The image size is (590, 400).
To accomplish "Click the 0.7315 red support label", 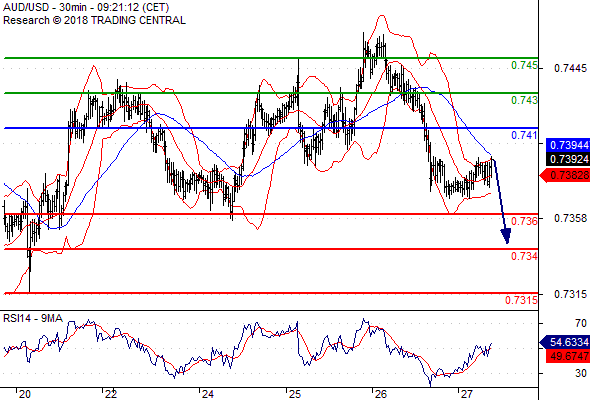I will click(522, 300).
